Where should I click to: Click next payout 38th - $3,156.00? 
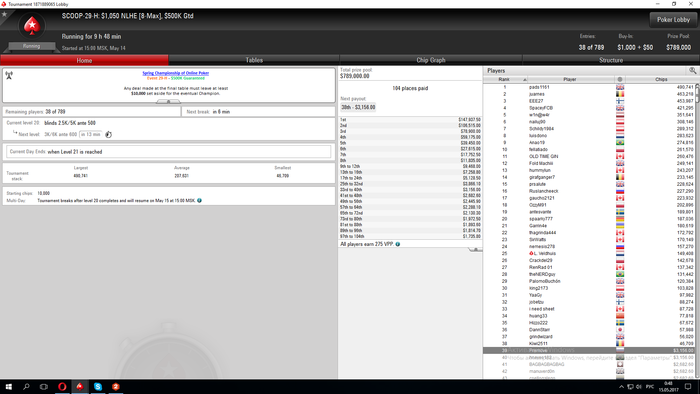tap(358, 107)
